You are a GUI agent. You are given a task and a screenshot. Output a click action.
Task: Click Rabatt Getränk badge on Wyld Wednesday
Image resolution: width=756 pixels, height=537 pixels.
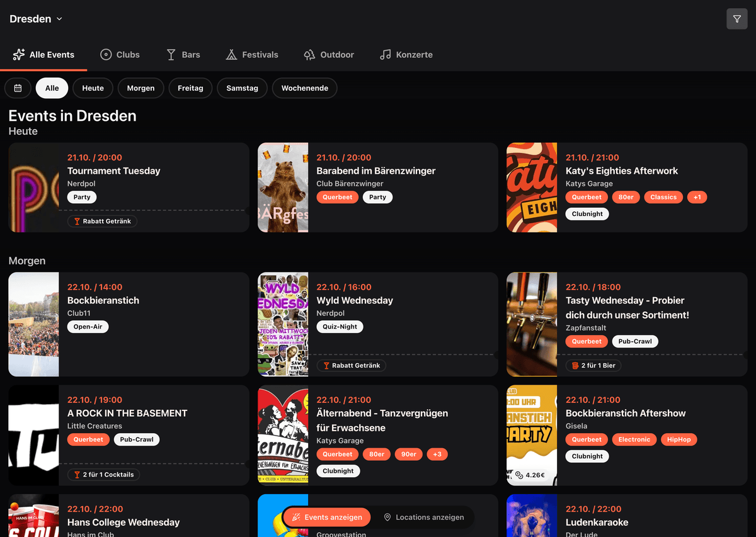(351, 365)
